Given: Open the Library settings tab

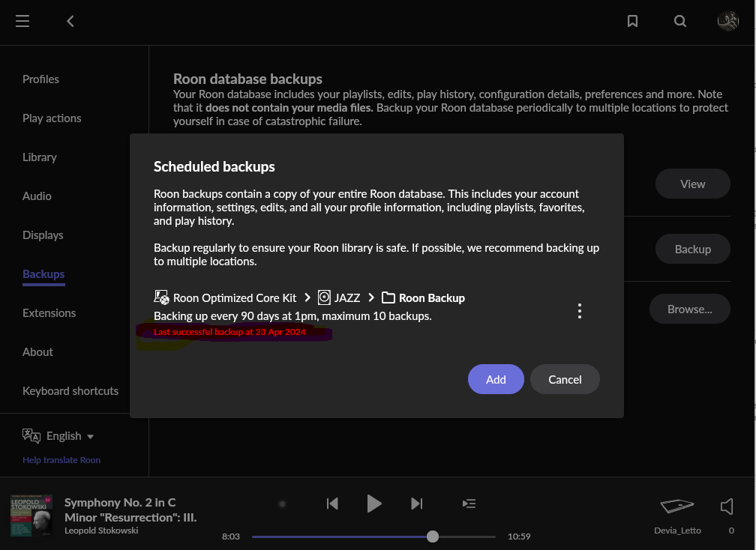Looking at the screenshot, I should pyautogui.click(x=40, y=157).
